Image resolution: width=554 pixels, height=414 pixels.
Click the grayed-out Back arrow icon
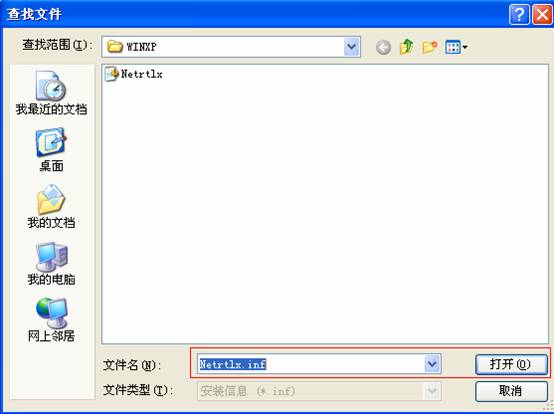coord(383,47)
